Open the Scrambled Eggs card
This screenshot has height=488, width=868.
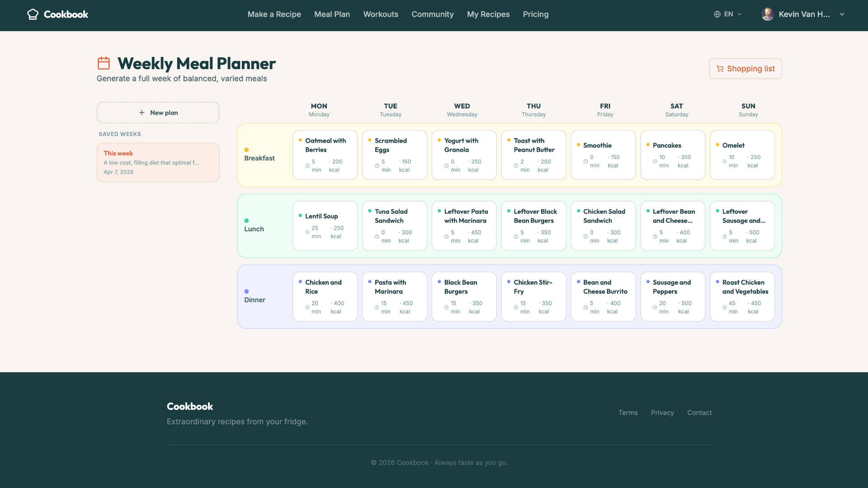coord(395,155)
